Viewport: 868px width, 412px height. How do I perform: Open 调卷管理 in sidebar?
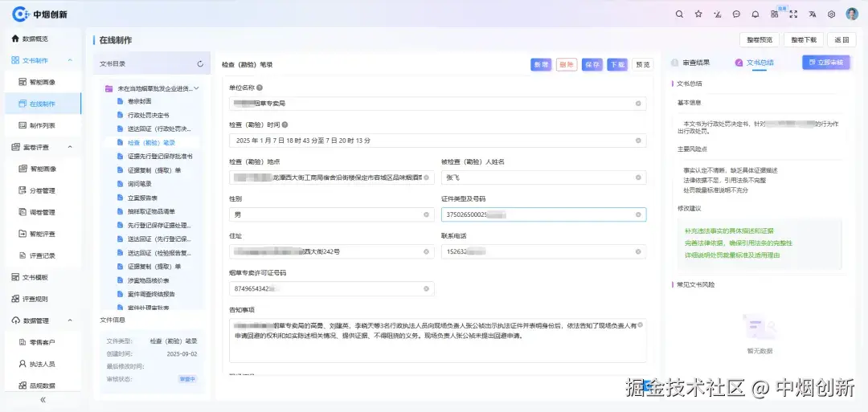[43, 212]
